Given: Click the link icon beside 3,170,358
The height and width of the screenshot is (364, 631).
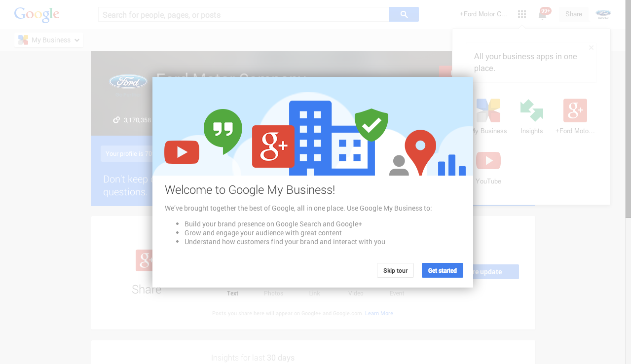Looking at the screenshot, I should (116, 120).
